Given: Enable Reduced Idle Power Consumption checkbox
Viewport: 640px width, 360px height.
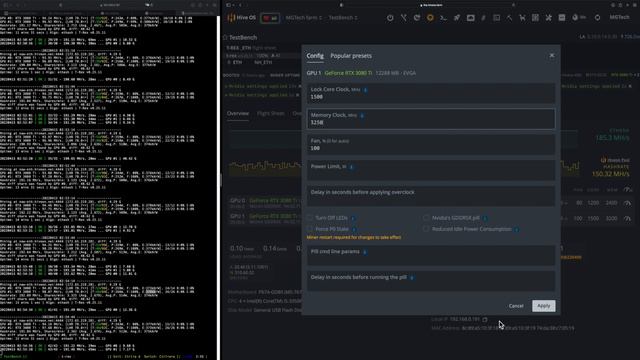Looking at the screenshot, I should 426,229.
